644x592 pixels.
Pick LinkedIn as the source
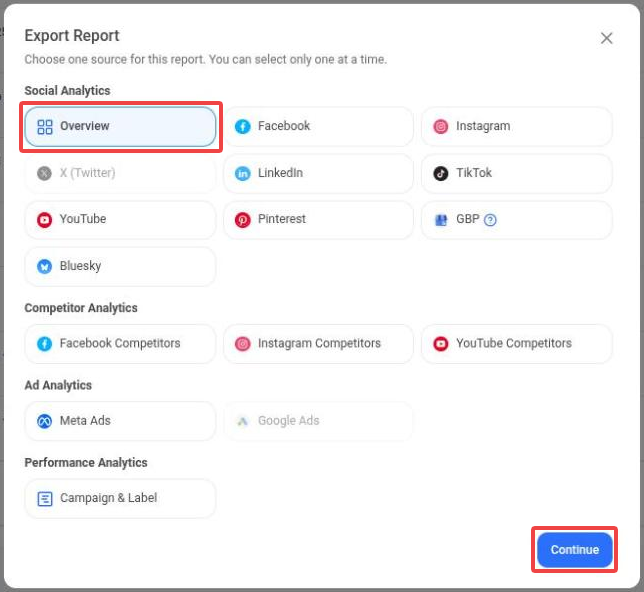coord(318,173)
